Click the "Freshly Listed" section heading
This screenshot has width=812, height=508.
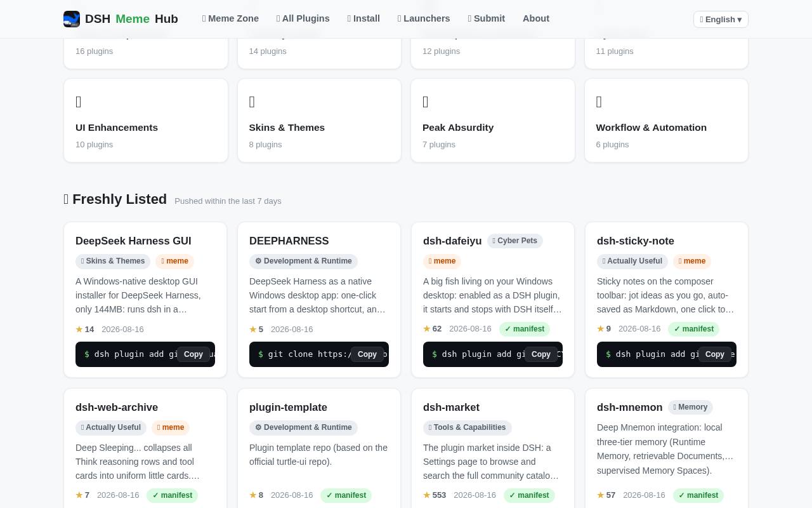point(115,199)
